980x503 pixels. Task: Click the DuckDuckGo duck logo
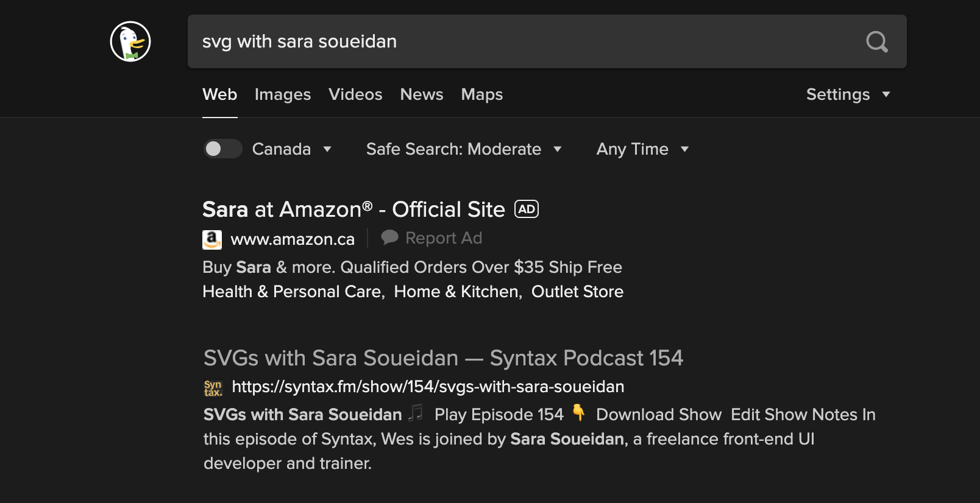point(130,41)
